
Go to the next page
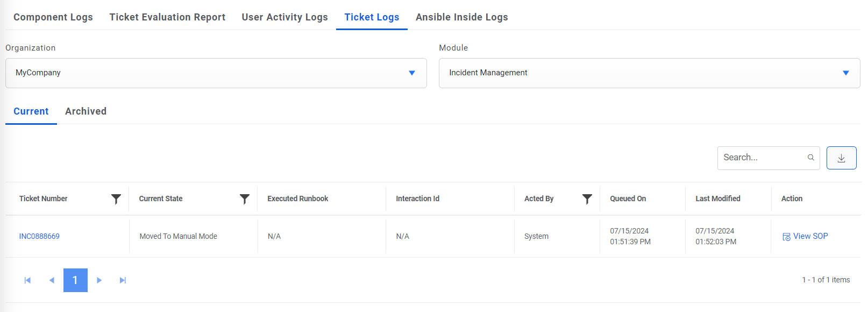(99, 280)
